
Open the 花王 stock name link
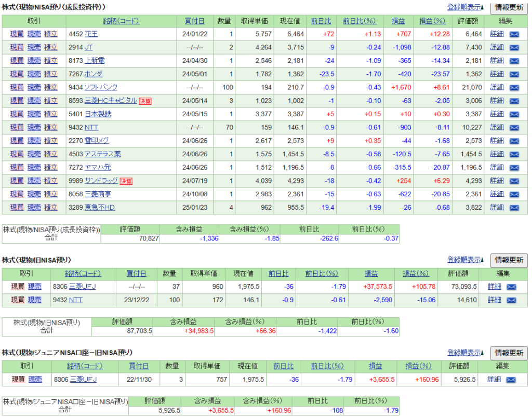click(x=91, y=34)
